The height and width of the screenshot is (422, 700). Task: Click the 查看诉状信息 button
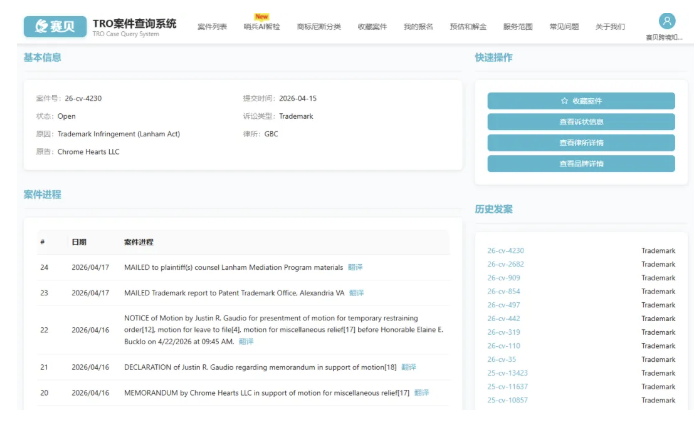point(581,122)
